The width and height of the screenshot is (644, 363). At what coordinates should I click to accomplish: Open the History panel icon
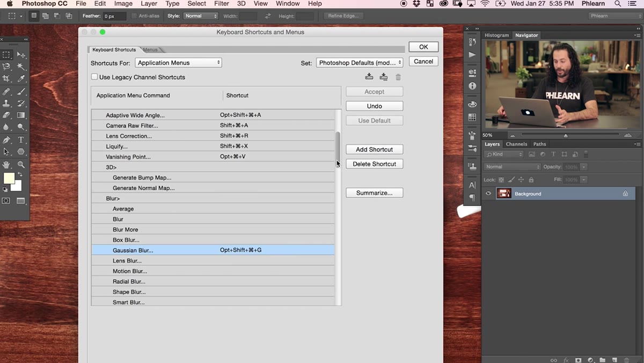(472, 42)
